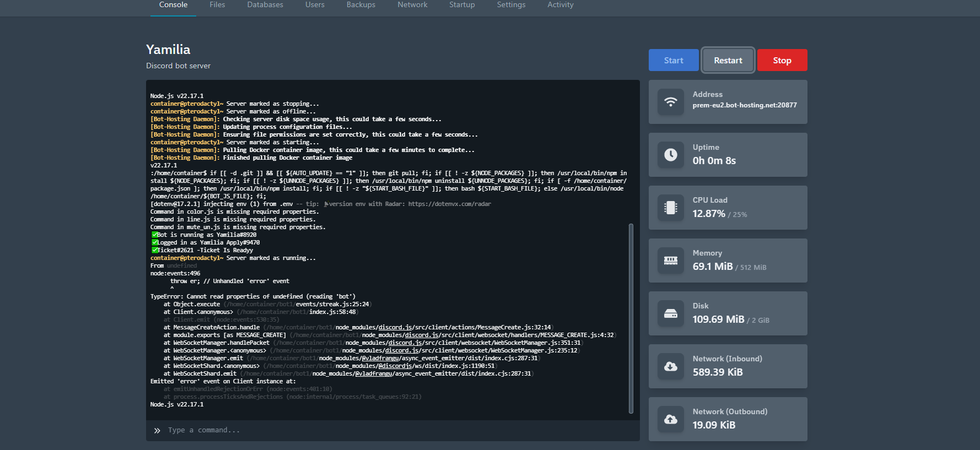Click the 'Emitted error event on Client' line
The image size is (980, 450).
pyautogui.click(x=223, y=381)
